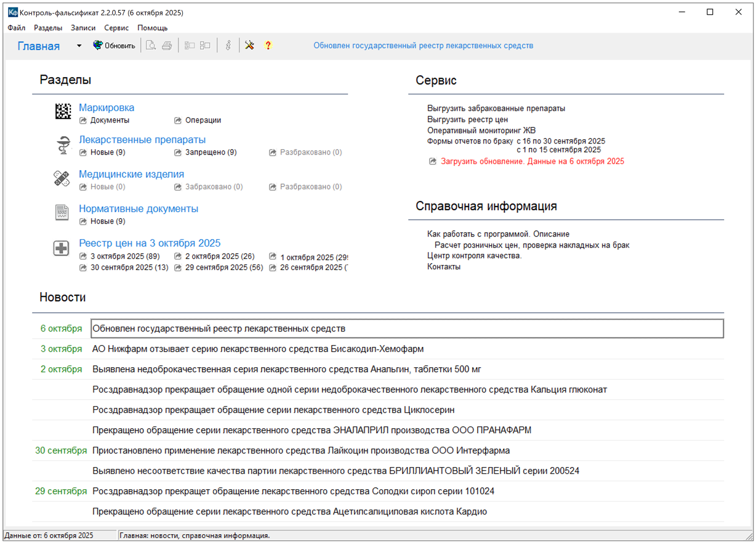This screenshot has height=544, width=756.
Task: Click the Нормативные документы page icon
Action: 62,213
